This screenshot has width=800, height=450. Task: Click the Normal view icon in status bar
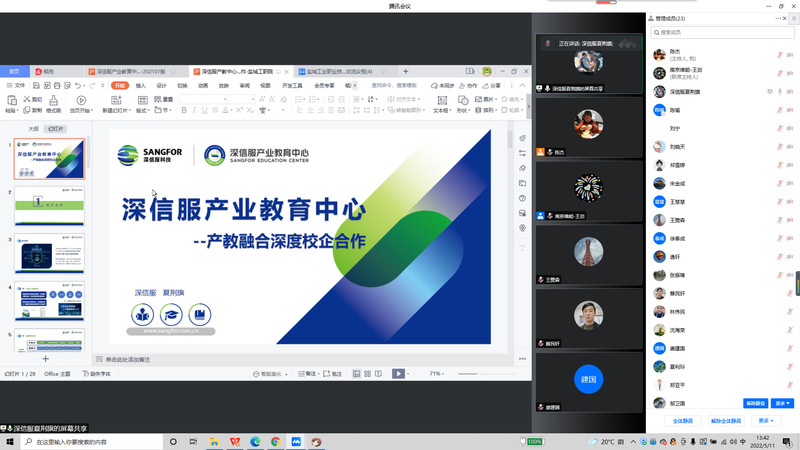coord(357,374)
